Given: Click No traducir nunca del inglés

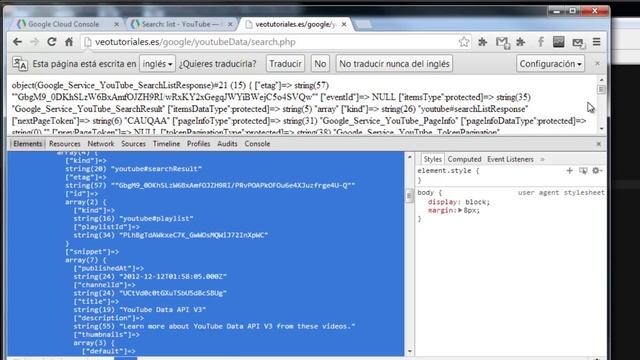Looking at the screenshot, I should click(x=394, y=64).
